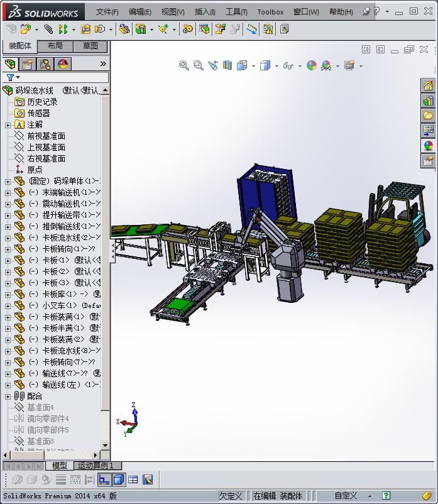Zoom to Fit in the viewport
This screenshot has width=438, height=504.
[x=184, y=65]
